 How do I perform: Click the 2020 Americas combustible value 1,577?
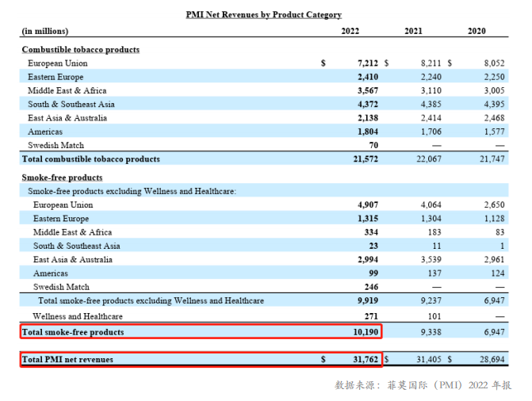494,132
